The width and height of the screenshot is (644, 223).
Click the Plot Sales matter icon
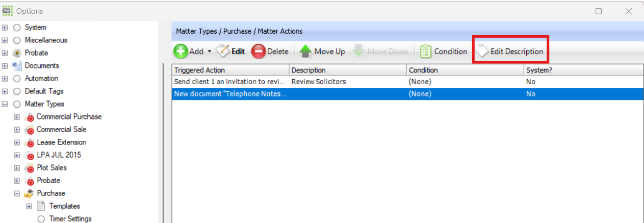click(x=29, y=168)
